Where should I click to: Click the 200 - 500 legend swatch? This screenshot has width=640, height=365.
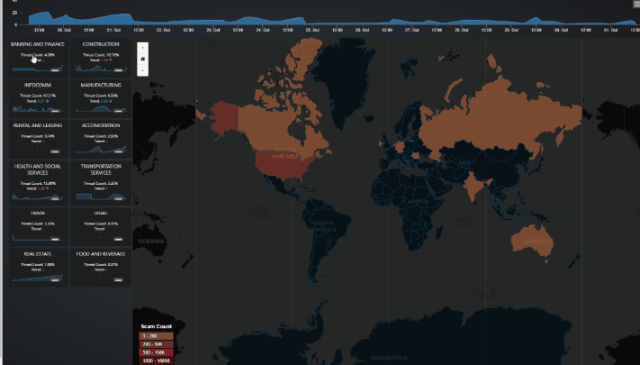(156, 344)
